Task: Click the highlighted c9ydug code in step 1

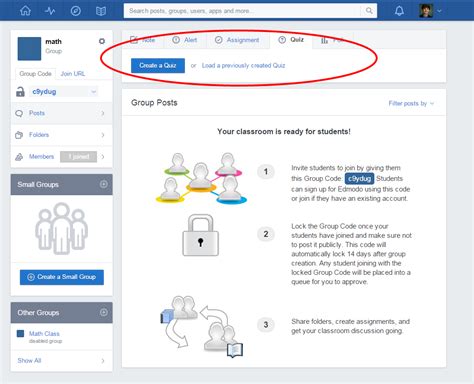Action: [x=359, y=179]
